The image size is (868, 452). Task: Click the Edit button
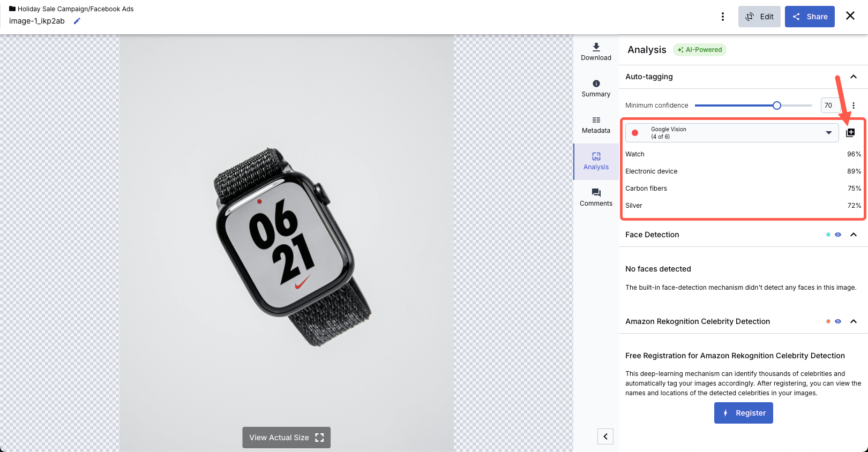coord(759,17)
